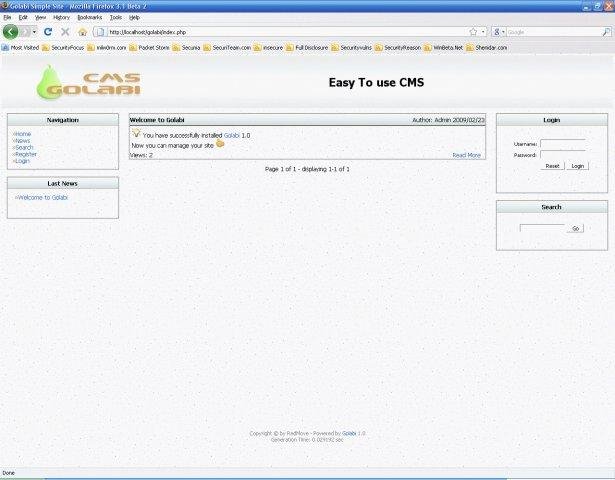Click the Page 1 of 1 pagination text
The height and width of the screenshot is (480, 615).
click(x=307, y=169)
